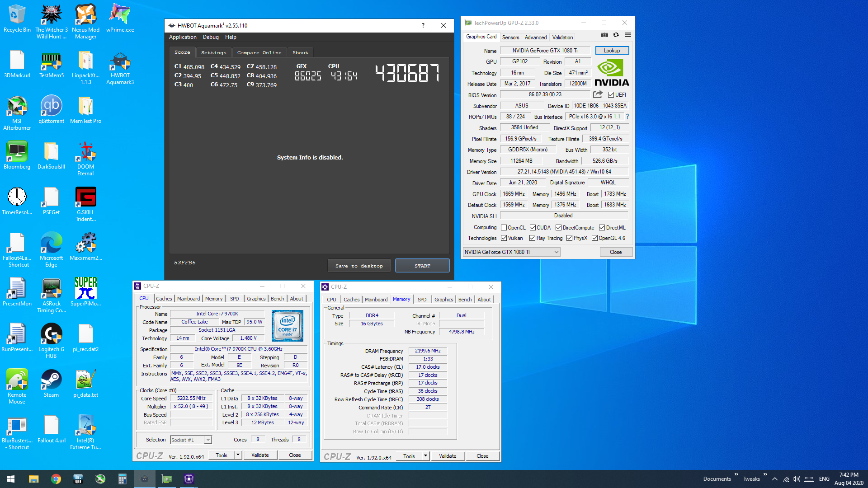Toggle the DirectML checkbox

point(602,228)
